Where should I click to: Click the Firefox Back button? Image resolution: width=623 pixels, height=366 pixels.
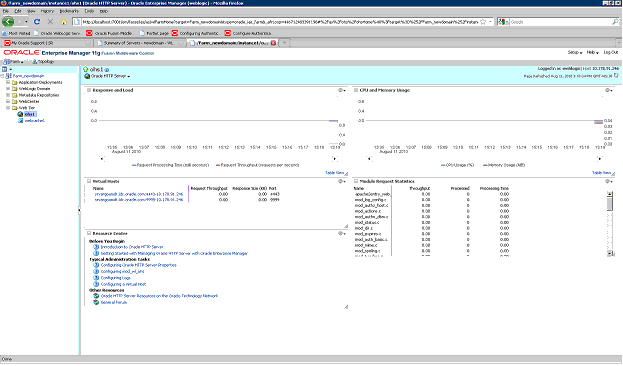[x=8, y=22]
